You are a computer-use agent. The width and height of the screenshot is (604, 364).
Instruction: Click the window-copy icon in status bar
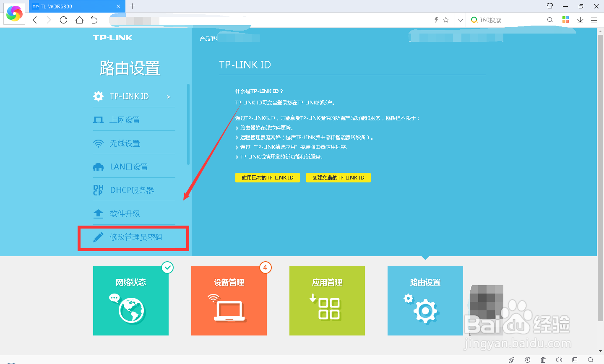575,360
